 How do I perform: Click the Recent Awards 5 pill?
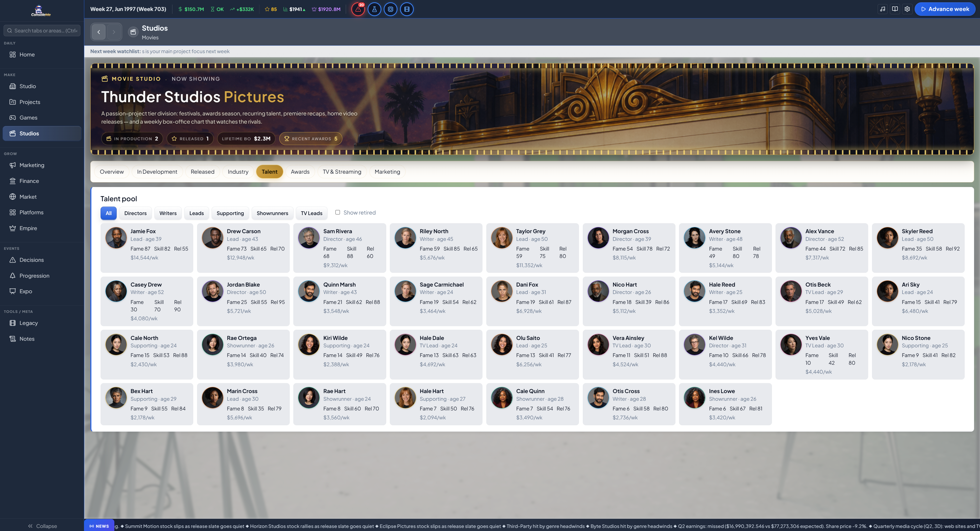[x=311, y=138]
